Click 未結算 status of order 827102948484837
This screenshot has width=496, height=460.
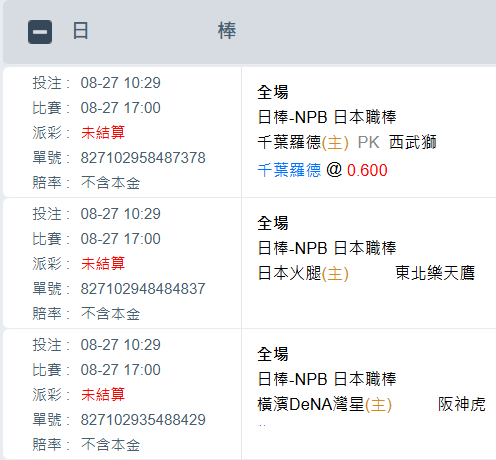[x=103, y=263]
